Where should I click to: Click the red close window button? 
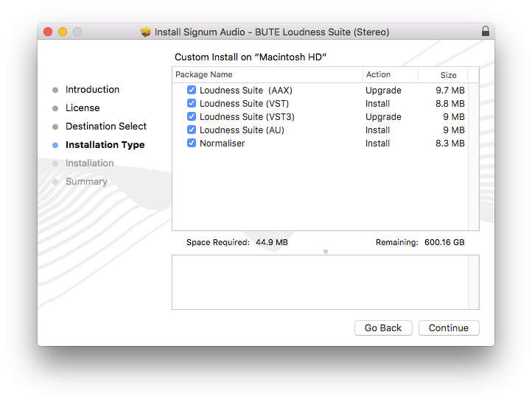(49, 32)
